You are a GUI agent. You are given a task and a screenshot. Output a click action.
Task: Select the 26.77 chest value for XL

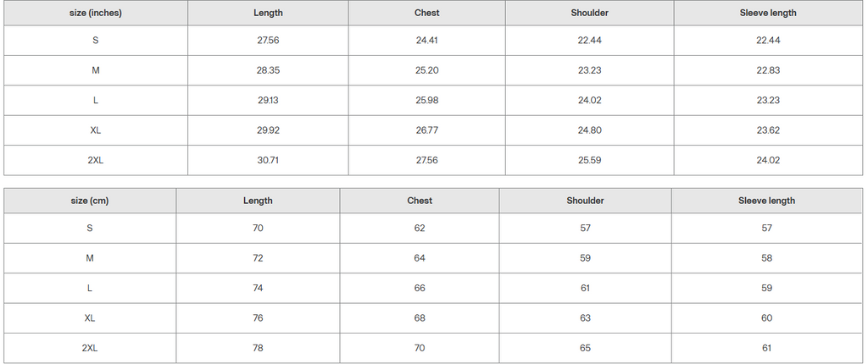click(x=427, y=130)
